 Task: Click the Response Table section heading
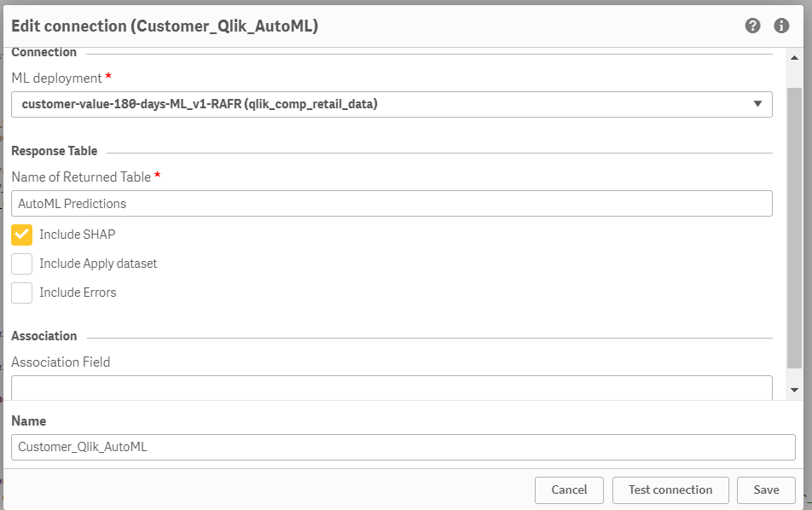pos(55,151)
